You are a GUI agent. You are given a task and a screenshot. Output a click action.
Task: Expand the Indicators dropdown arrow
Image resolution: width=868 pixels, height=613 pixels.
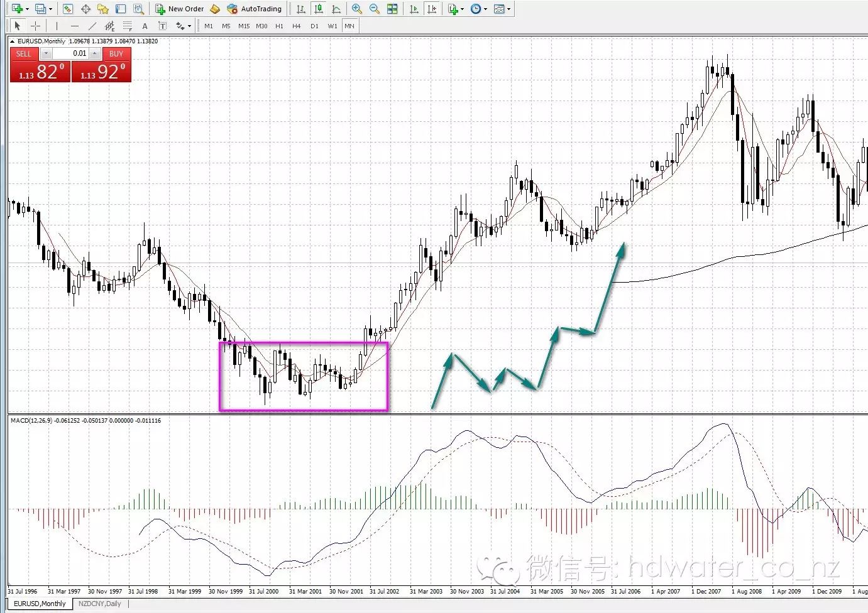[463, 9]
